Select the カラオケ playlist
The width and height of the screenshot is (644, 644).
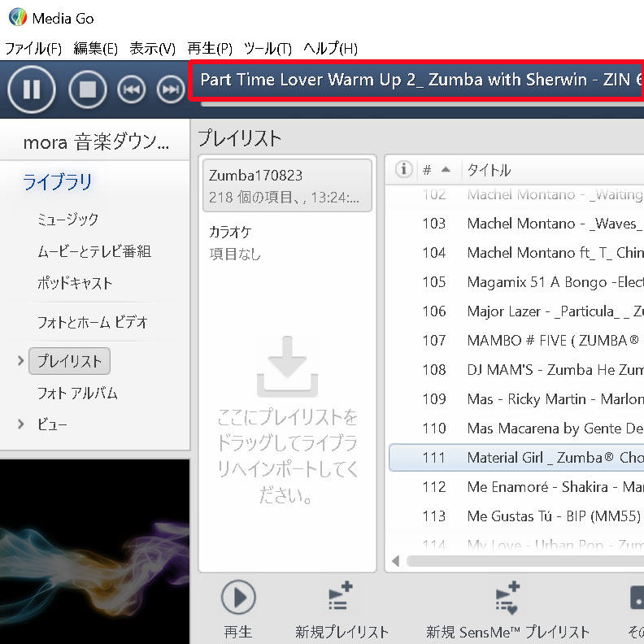pyautogui.click(x=288, y=242)
